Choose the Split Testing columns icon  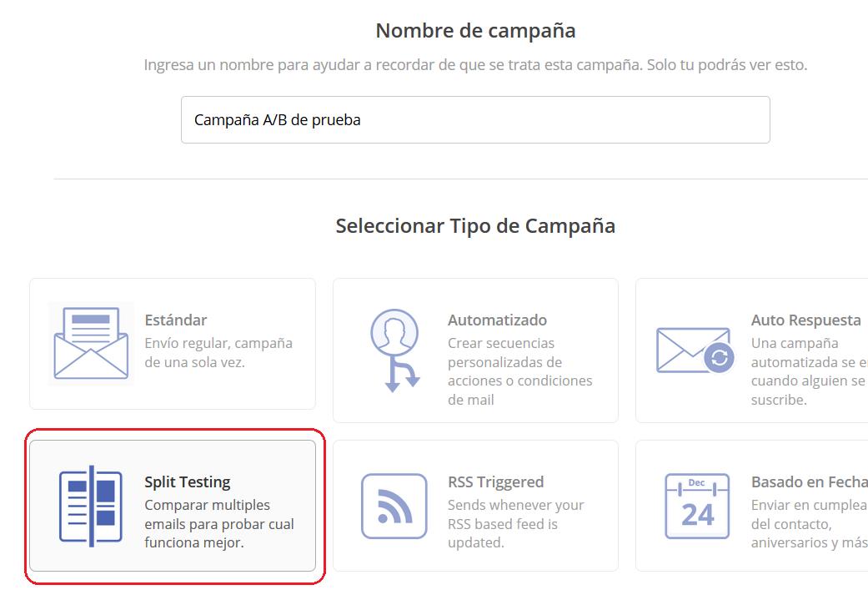coord(91,506)
